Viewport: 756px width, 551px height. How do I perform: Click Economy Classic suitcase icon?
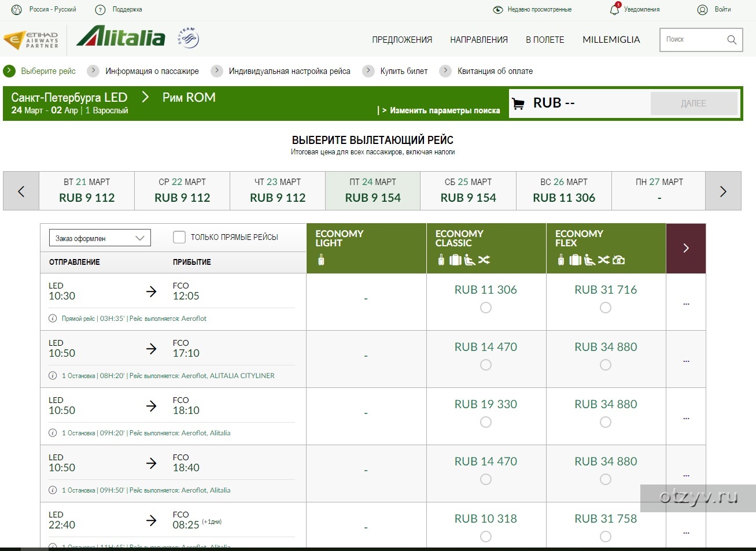[x=455, y=260]
